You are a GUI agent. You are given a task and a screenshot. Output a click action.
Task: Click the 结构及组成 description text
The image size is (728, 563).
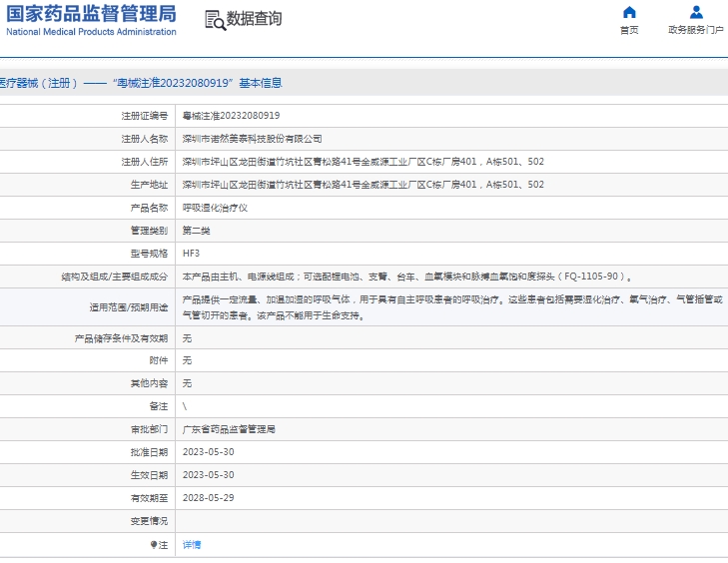[x=407, y=277]
